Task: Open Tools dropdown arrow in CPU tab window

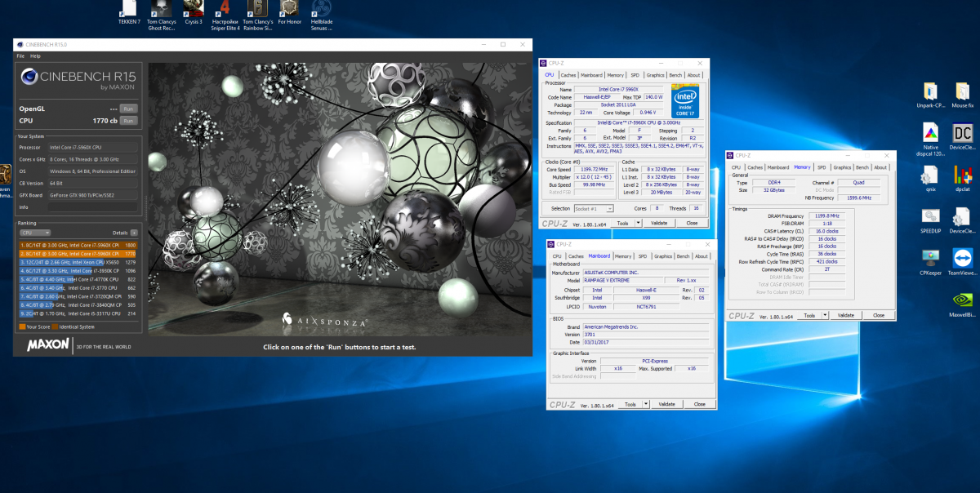Action: [x=638, y=223]
